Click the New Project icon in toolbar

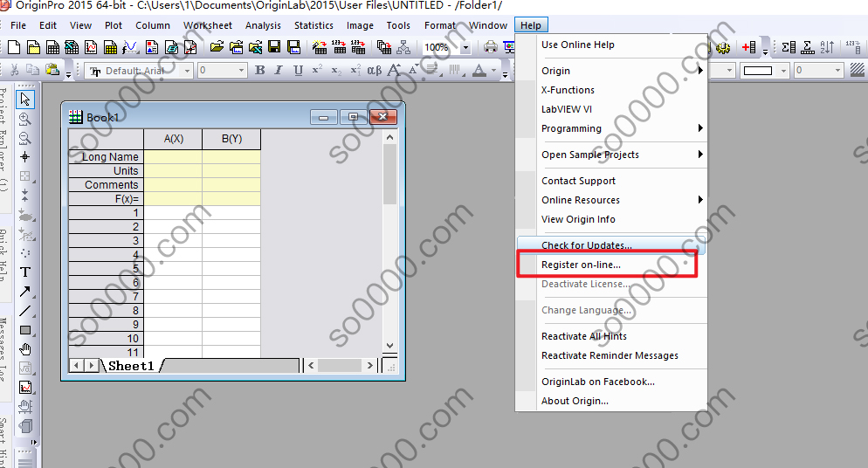[14, 47]
